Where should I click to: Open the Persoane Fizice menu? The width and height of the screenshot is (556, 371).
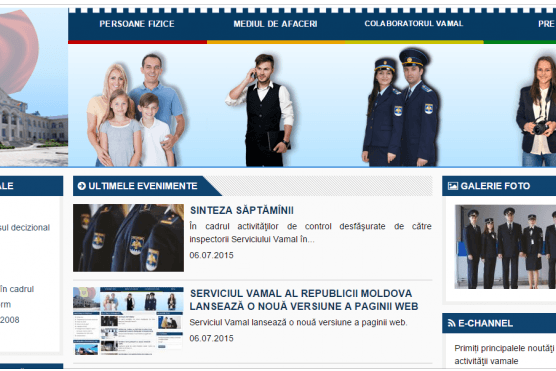pos(137,24)
